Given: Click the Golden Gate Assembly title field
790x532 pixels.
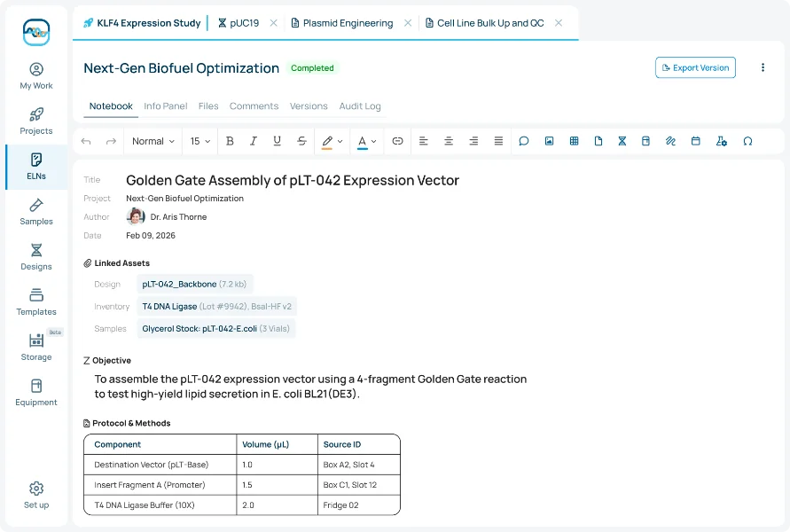Looking at the screenshot, I should point(293,180).
